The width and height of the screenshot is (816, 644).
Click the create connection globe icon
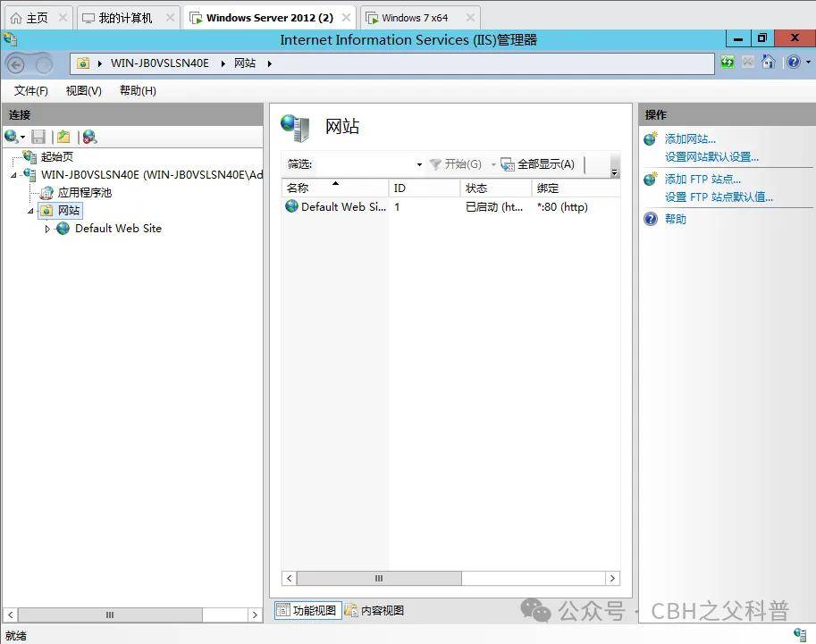[12, 137]
